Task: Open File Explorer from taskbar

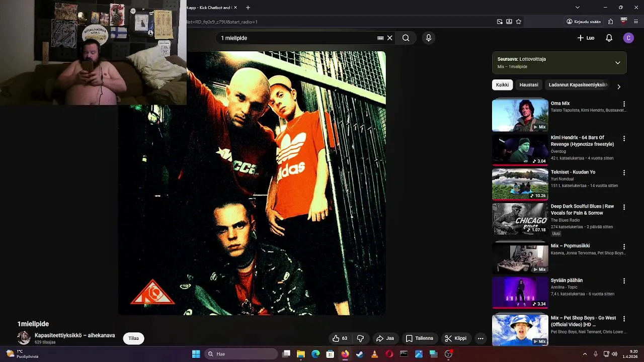Action: [301, 354]
